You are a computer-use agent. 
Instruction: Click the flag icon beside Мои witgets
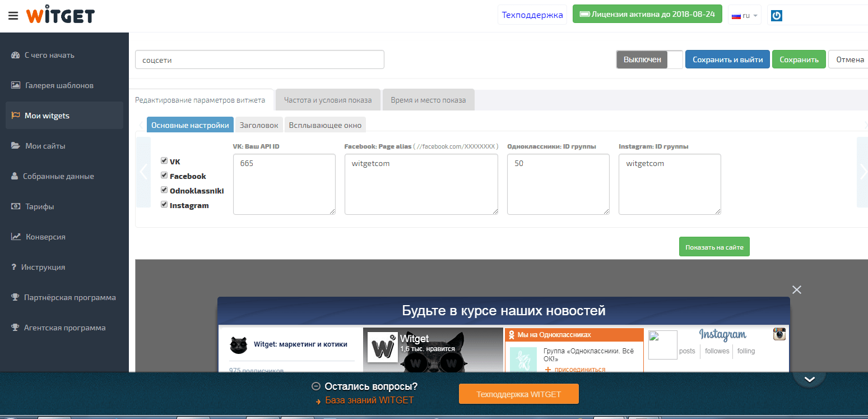pyautogui.click(x=15, y=116)
